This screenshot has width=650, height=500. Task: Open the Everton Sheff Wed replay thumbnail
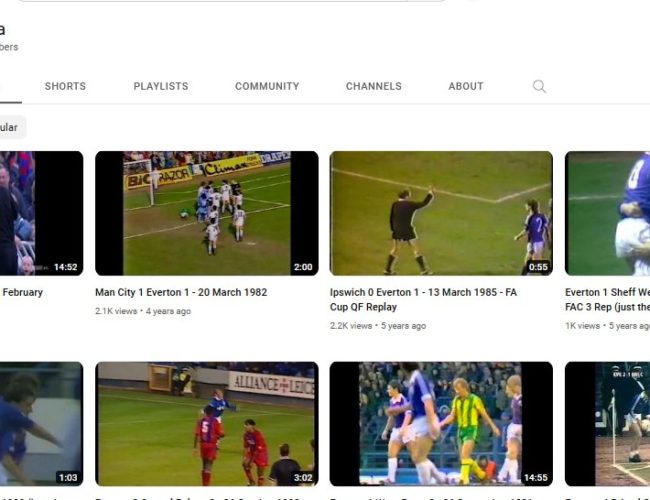[607, 213]
